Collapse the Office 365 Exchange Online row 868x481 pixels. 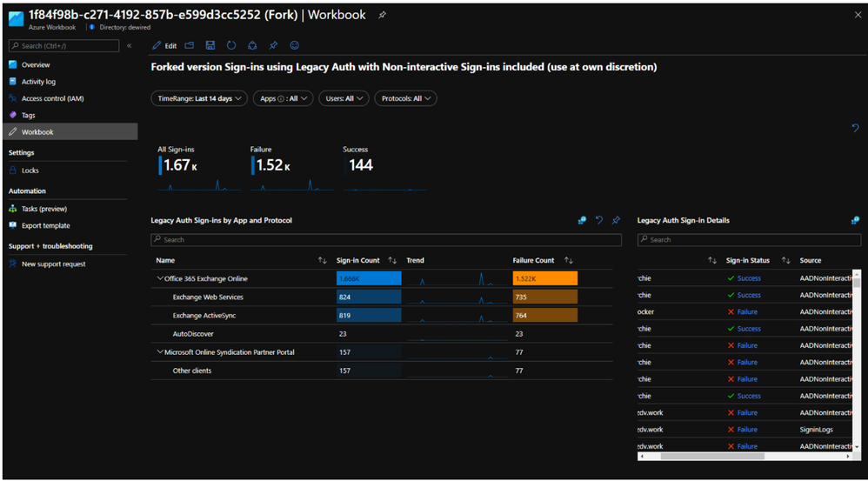[x=160, y=278]
